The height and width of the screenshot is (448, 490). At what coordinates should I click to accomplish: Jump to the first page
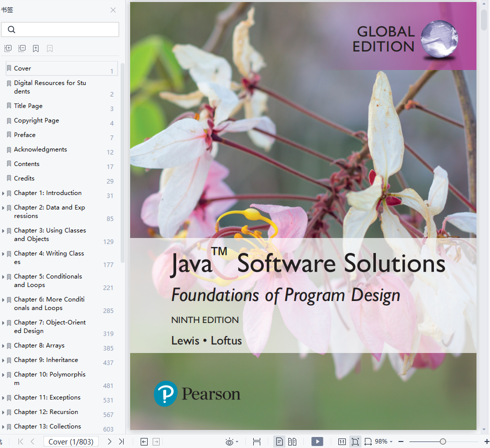click(x=21, y=441)
